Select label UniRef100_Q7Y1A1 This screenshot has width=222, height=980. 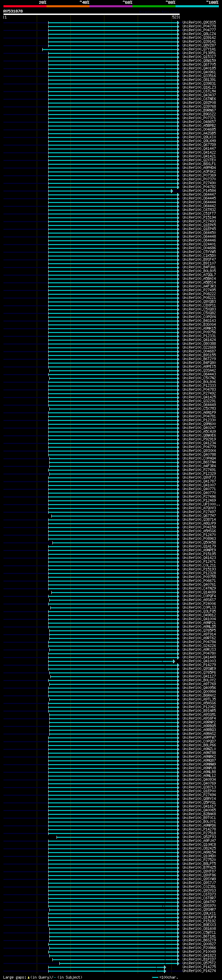[199, 49]
